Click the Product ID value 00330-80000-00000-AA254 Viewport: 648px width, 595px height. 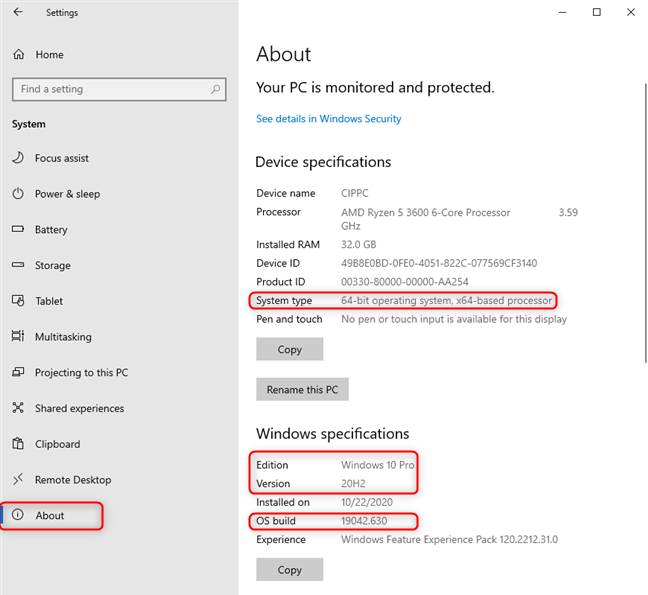(x=405, y=281)
